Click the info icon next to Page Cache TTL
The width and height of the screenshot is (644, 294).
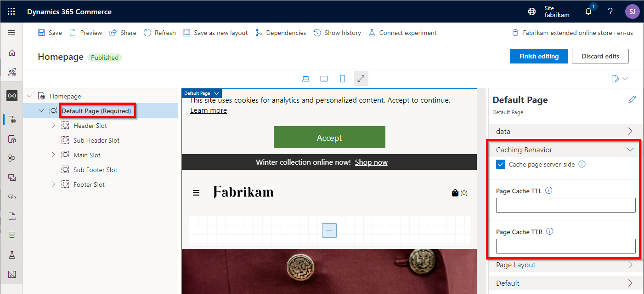548,190
